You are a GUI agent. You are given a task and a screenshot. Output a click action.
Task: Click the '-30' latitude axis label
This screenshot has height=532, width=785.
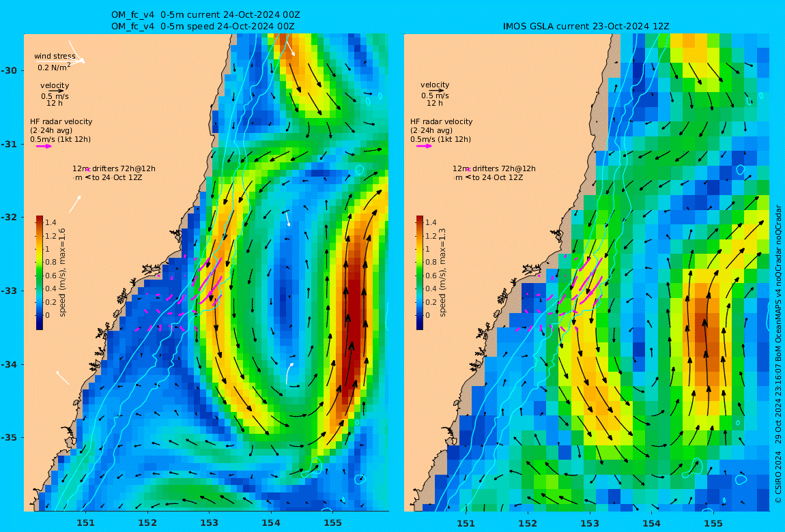(9, 70)
